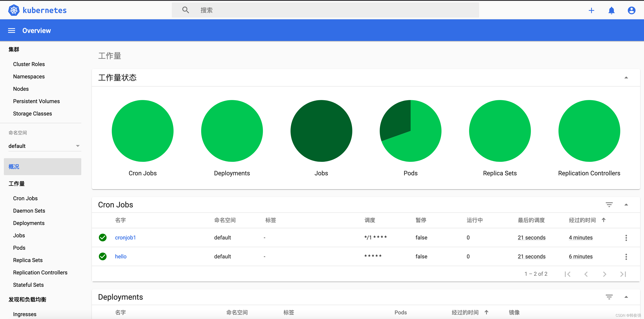
Task: Open Daemon Sets in sidebar
Action: pos(29,211)
